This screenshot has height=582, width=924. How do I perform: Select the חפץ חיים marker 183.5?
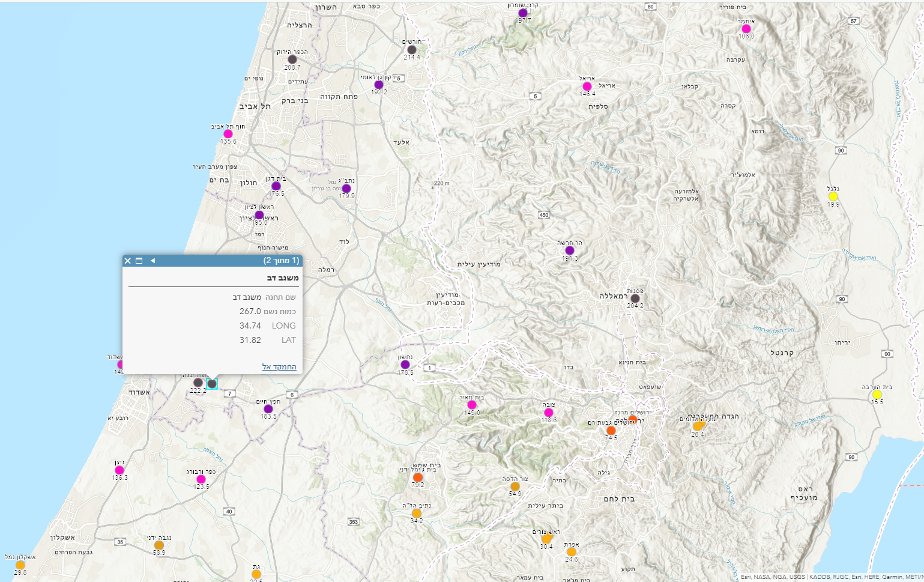[268, 409]
